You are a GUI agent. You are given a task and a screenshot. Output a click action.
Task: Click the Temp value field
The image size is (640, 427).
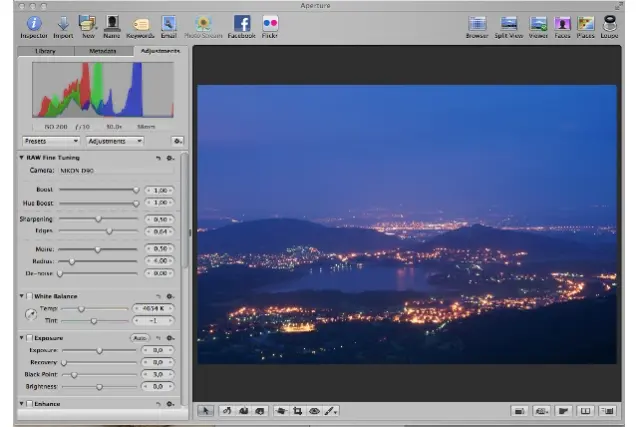pyautogui.click(x=153, y=309)
